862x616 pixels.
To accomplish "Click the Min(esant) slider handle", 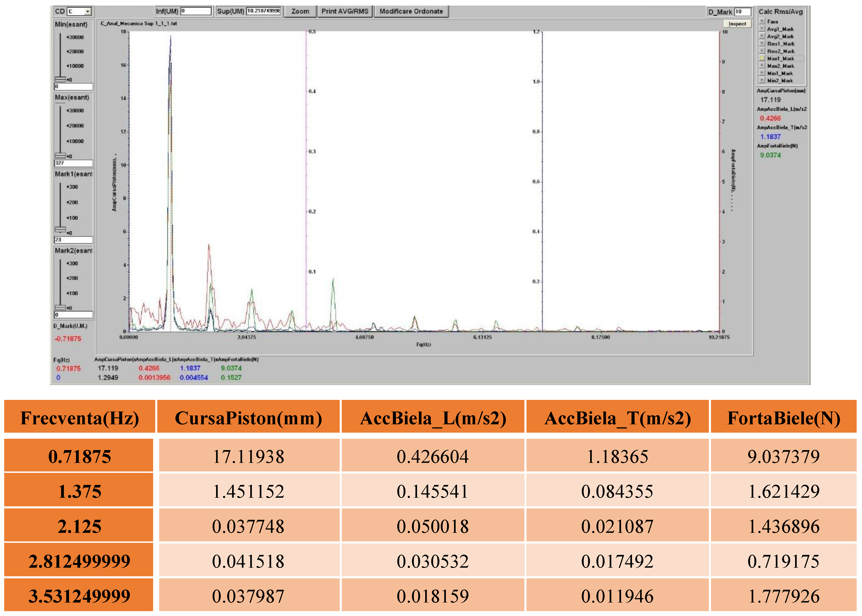I will coord(60,79).
